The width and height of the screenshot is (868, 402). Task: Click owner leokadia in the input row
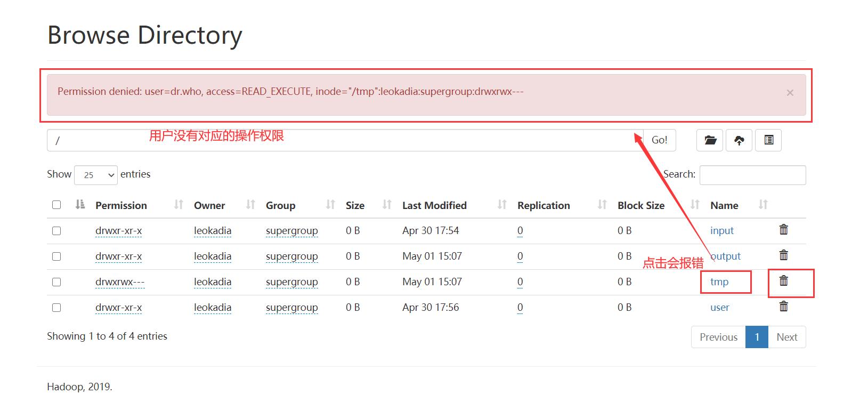(213, 231)
